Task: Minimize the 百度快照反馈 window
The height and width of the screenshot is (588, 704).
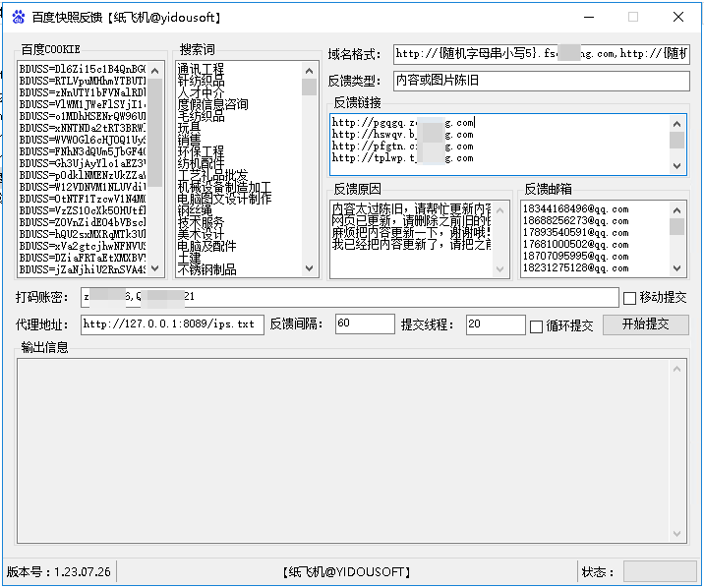Action: [x=589, y=17]
